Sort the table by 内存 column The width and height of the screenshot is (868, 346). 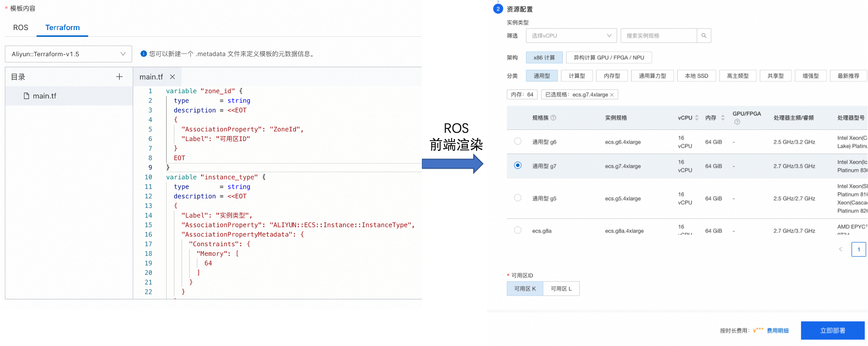click(x=723, y=118)
